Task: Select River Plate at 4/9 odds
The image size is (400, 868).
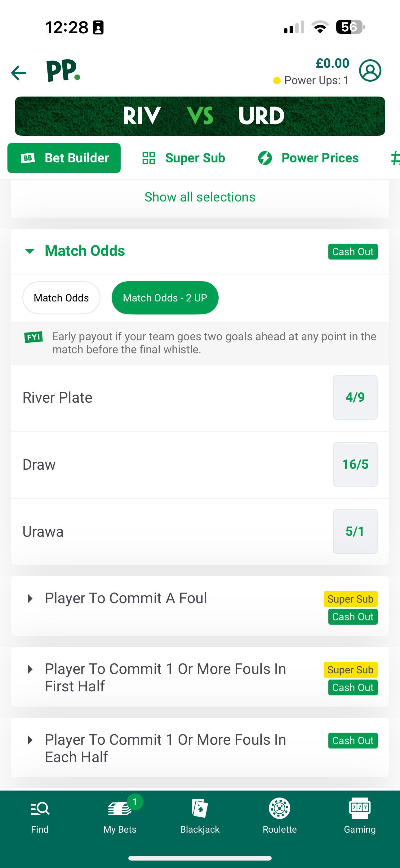Action: coord(355,397)
